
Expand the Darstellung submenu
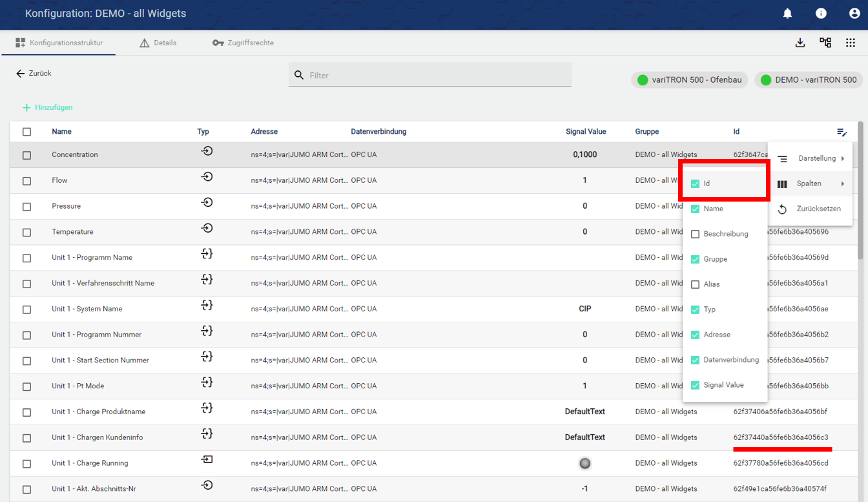coord(811,159)
